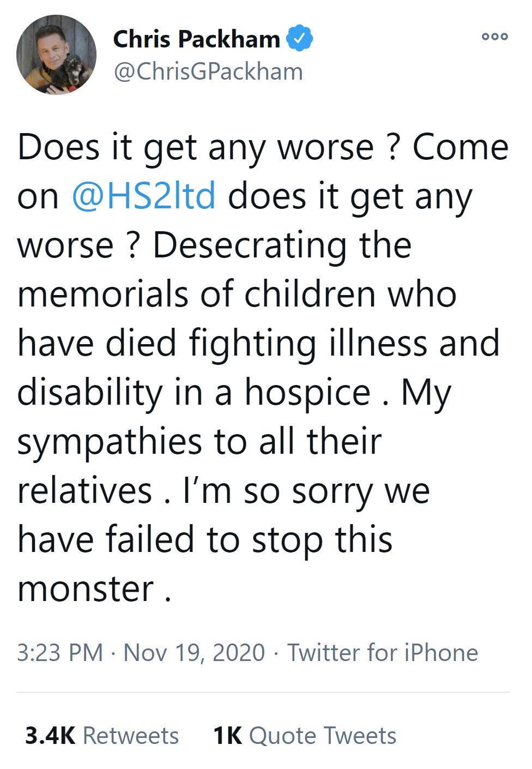Image resolution: width=532 pixels, height=769 pixels.
Task: Open the three-dot more options menu
Action: [x=494, y=37]
